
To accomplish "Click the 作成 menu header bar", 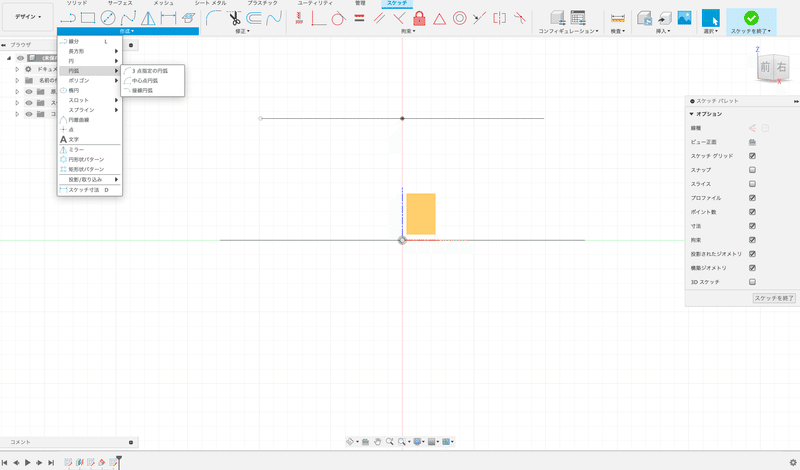I will click(x=128, y=31).
